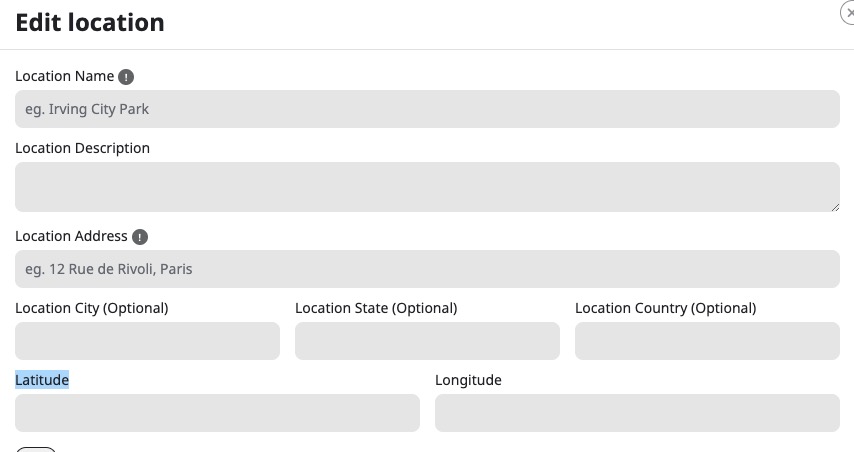Click the Location Country (Optional) label
This screenshot has height=452, width=854.
click(666, 308)
